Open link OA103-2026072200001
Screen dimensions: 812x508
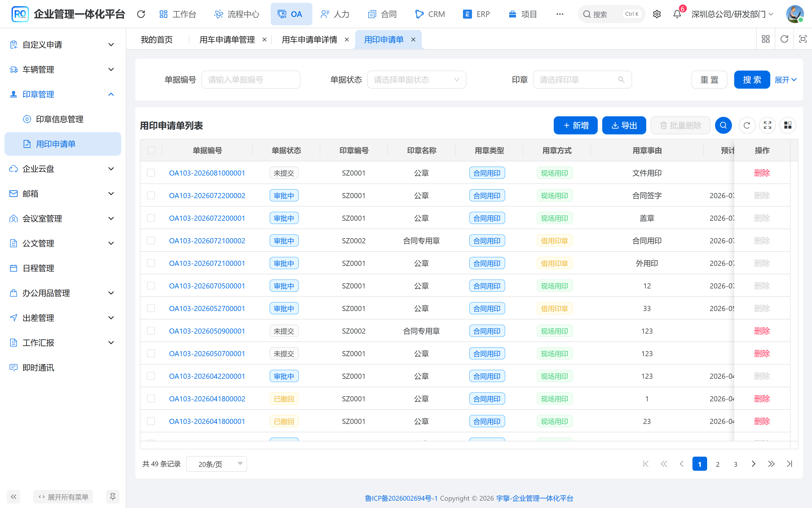tap(207, 218)
